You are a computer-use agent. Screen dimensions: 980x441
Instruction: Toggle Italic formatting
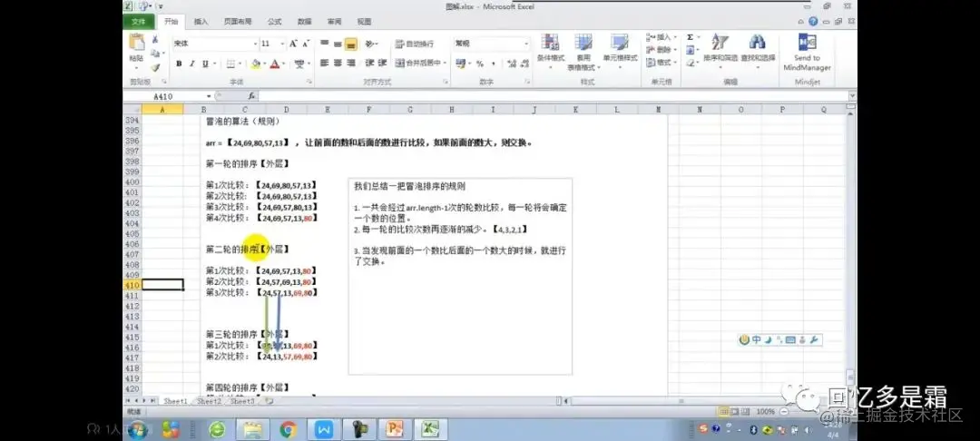[191, 64]
